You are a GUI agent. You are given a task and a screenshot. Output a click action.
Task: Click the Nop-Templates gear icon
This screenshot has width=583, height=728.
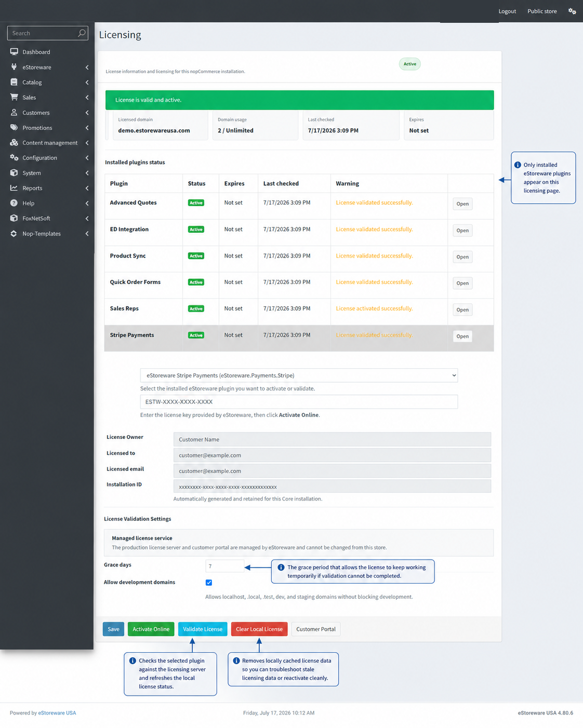pyautogui.click(x=14, y=234)
